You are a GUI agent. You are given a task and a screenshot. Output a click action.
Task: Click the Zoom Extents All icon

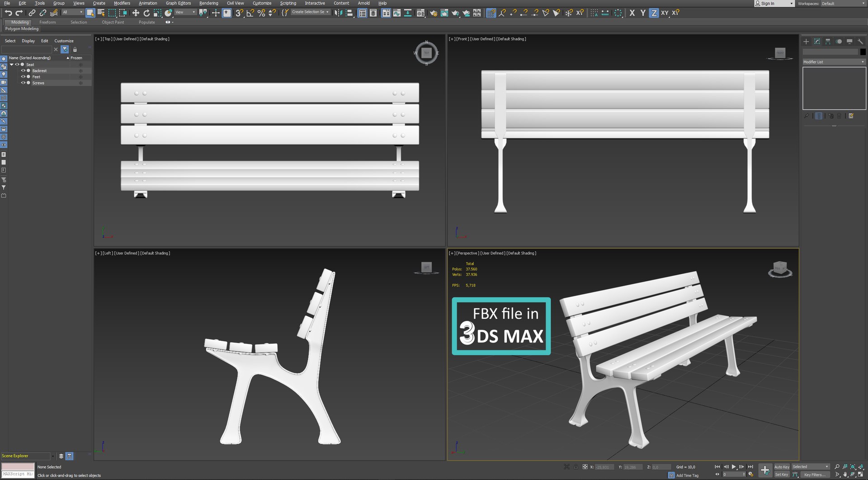click(861, 467)
